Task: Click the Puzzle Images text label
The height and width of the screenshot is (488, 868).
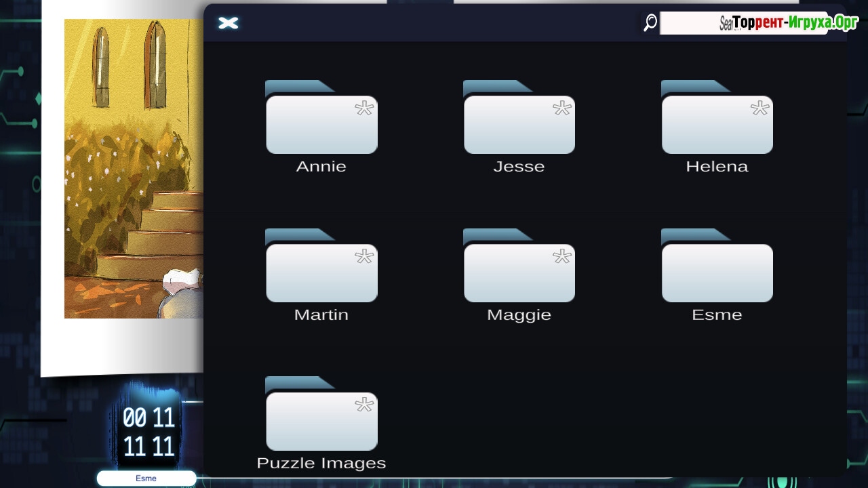Action: pos(321,464)
